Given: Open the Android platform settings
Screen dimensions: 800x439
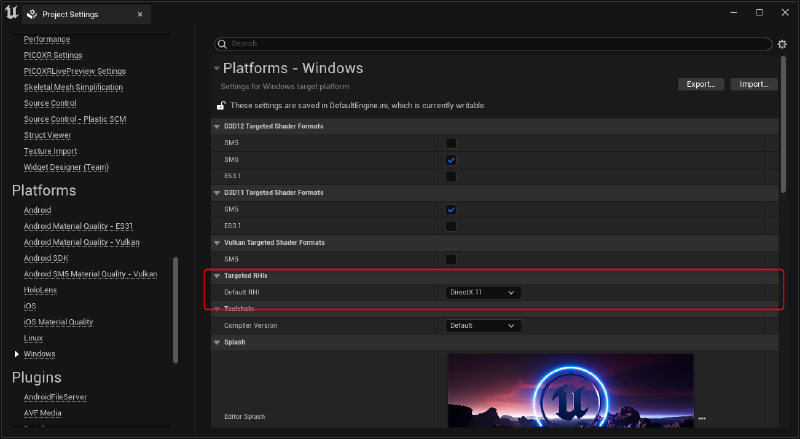Looking at the screenshot, I should pyautogui.click(x=37, y=210).
